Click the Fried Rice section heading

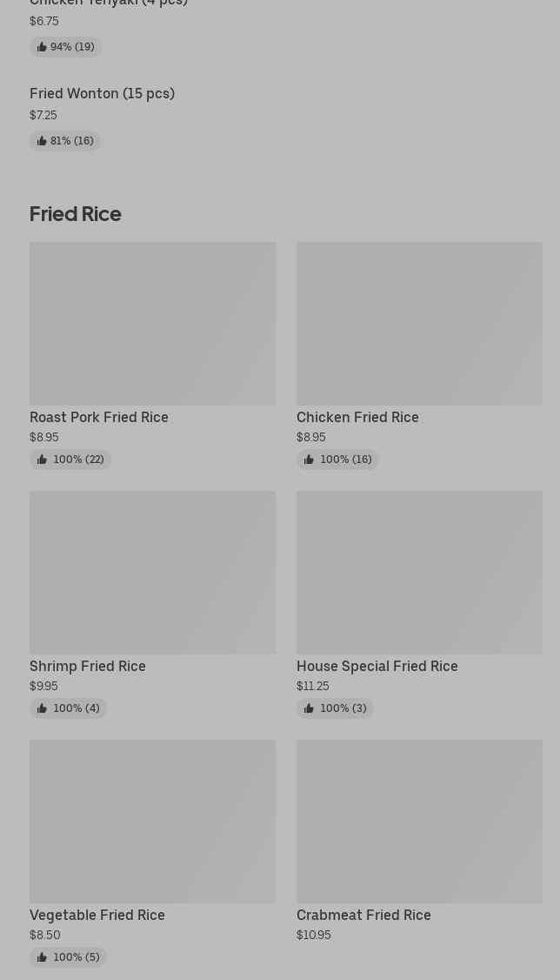pyautogui.click(x=76, y=214)
